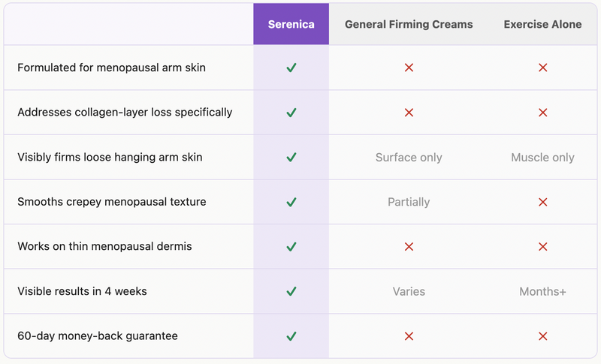This screenshot has width=601, height=364.
Task: Click the 'Varies' cell text
Action: 409,292
